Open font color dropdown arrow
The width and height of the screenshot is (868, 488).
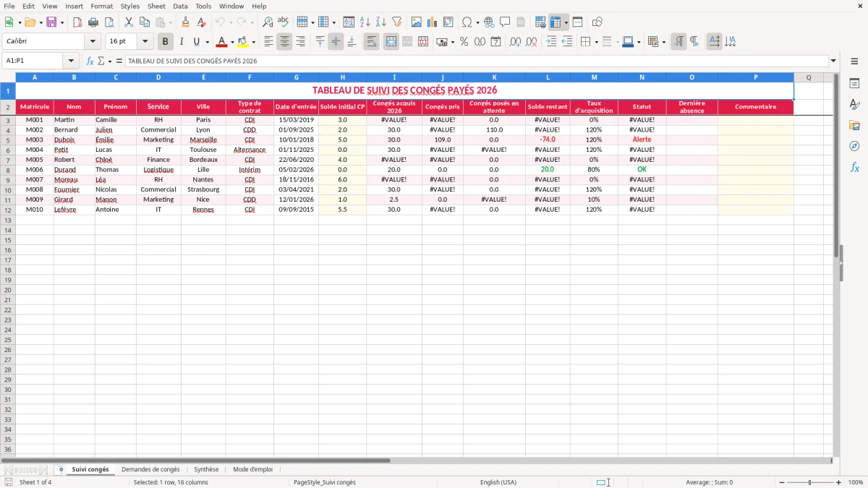(x=231, y=42)
